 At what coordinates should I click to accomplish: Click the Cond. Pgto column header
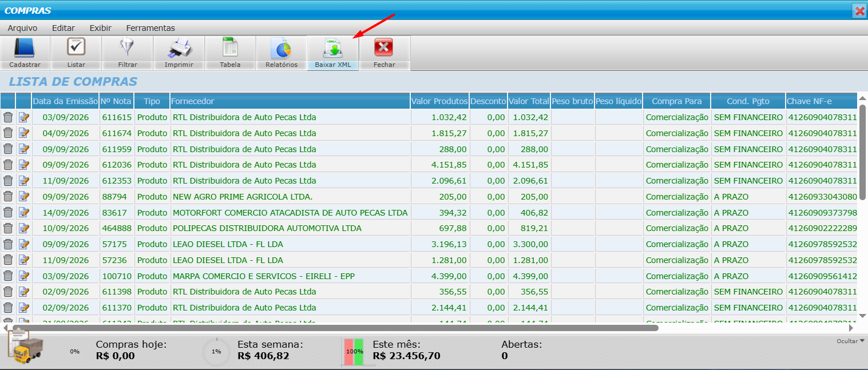tap(748, 101)
